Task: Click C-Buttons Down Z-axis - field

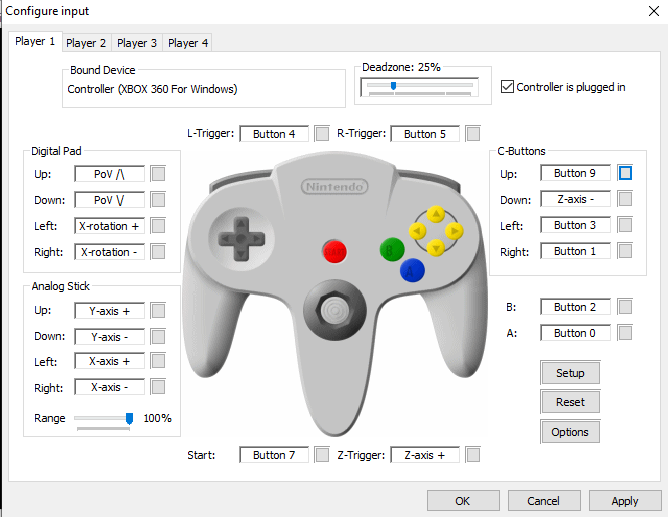Action: click(575, 199)
